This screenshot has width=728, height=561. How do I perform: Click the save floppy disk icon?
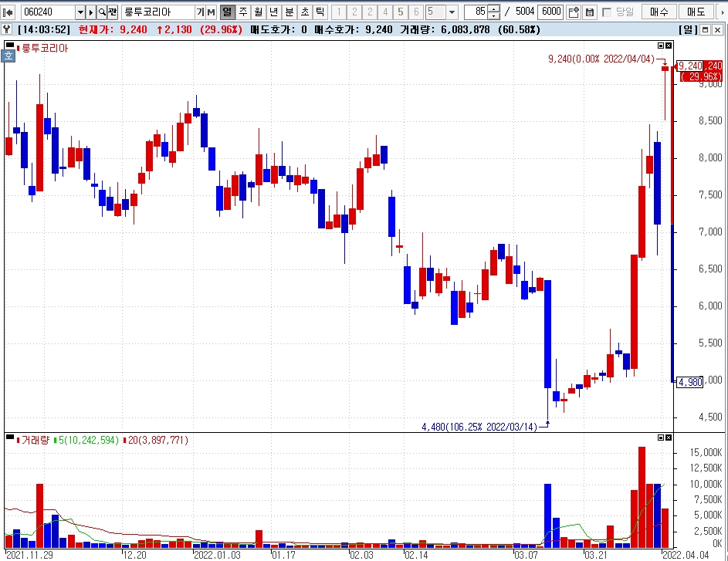click(590, 12)
